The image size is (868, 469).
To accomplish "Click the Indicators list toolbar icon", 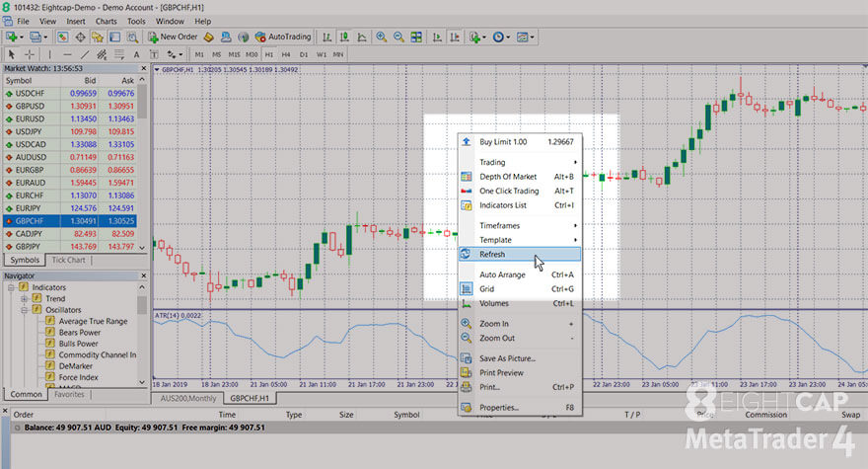I will point(474,38).
